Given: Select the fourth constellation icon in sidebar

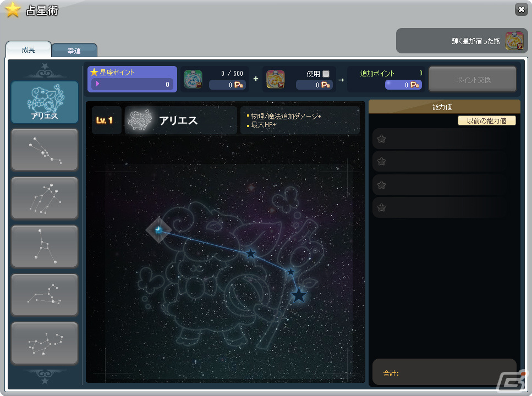Looking at the screenshot, I should pos(45,246).
